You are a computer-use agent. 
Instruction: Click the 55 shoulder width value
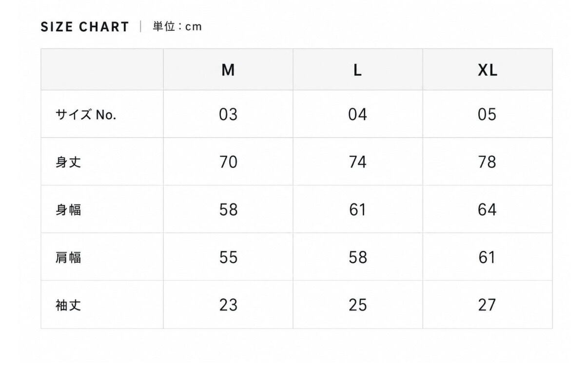(x=228, y=257)
